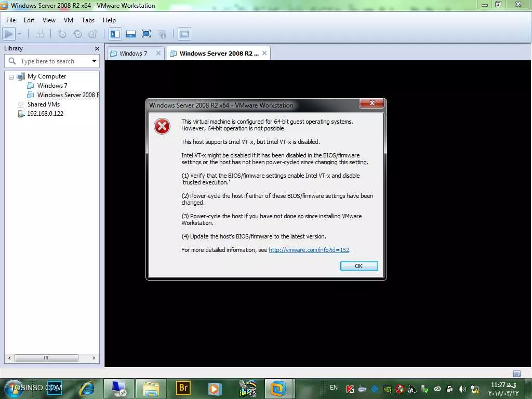Open Windows Explorer folder on taskbar
This screenshot has height=399, width=532.
(151, 389)
